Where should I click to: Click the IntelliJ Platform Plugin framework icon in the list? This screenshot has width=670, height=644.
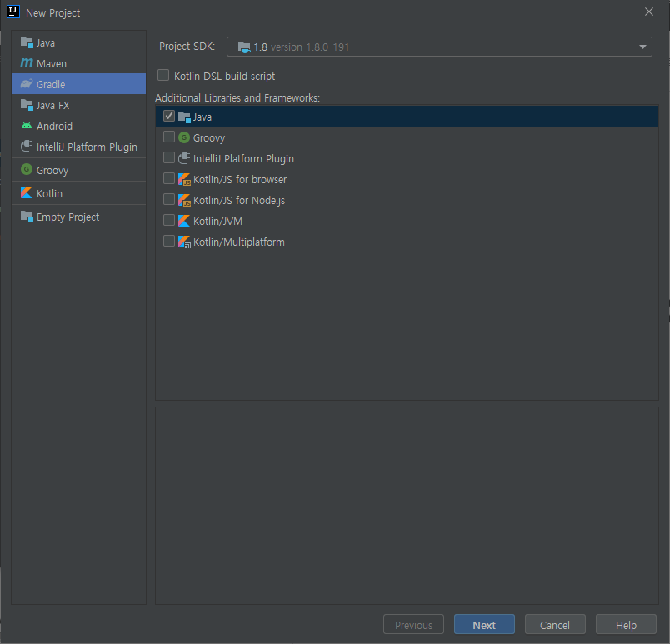[184, 158]
